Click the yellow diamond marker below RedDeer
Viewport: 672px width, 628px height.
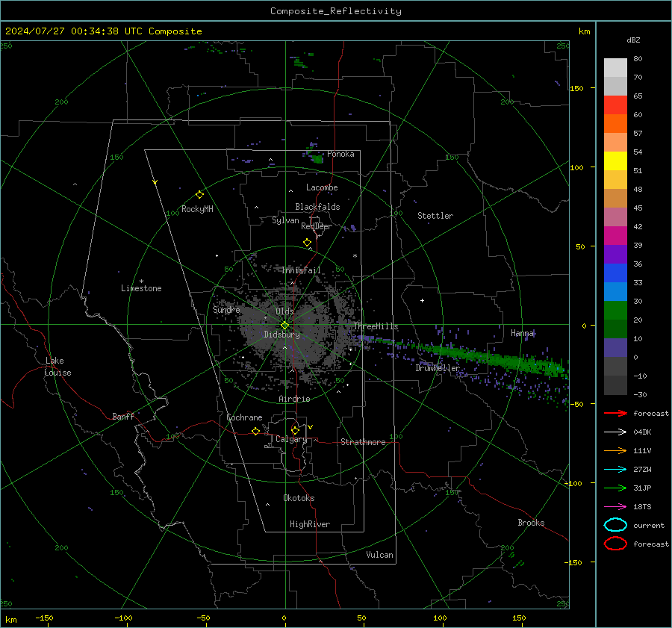(x=307, y=243)
